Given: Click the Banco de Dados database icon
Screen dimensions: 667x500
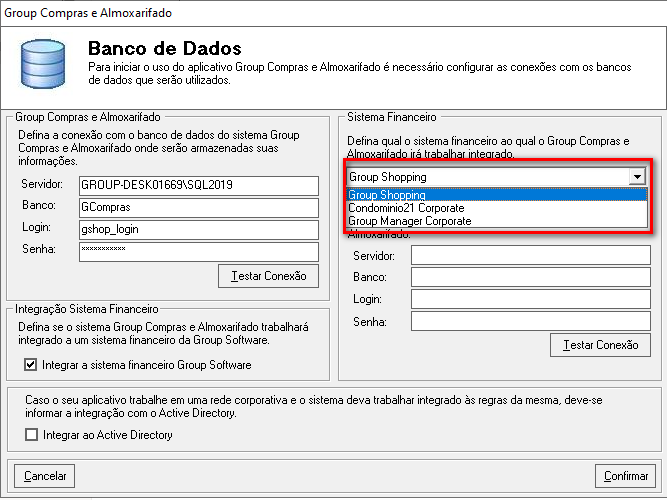Looking at the screenshot, I should (43, 64).
